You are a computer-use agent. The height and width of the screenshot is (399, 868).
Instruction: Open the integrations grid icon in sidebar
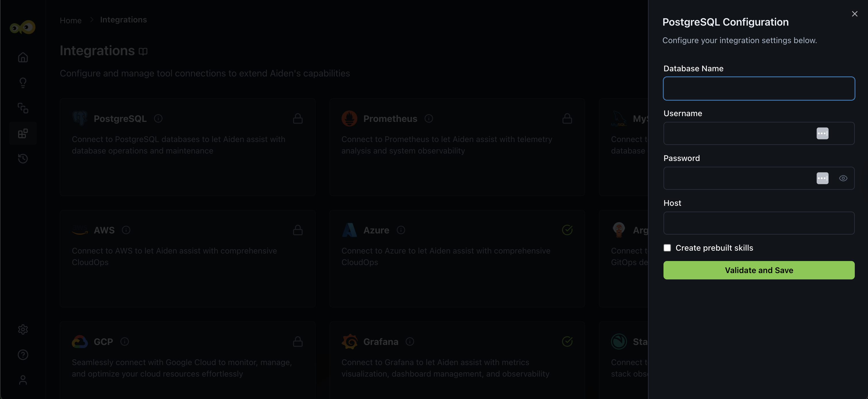point(23,134)
